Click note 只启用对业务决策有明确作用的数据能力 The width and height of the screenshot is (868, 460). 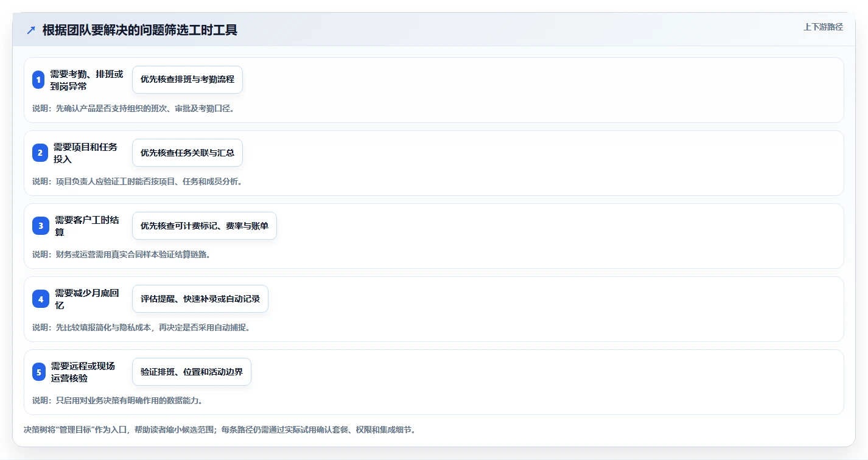coord(117,400)
